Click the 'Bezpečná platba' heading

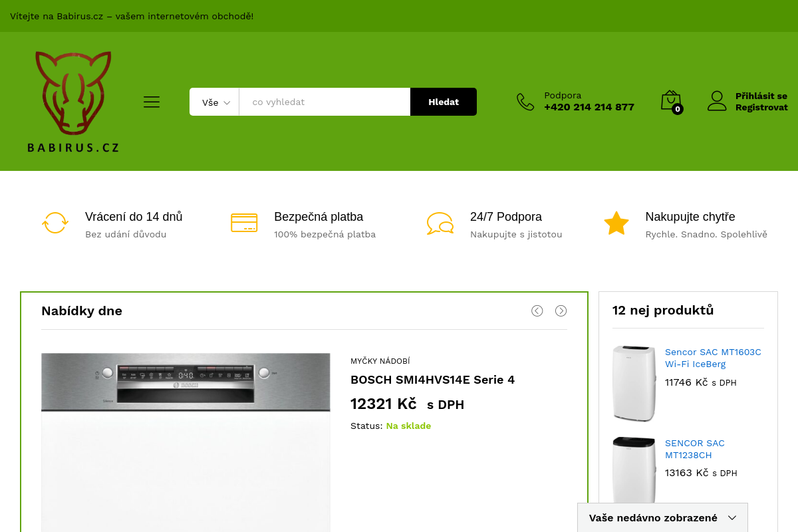click(x=319, y=217)
